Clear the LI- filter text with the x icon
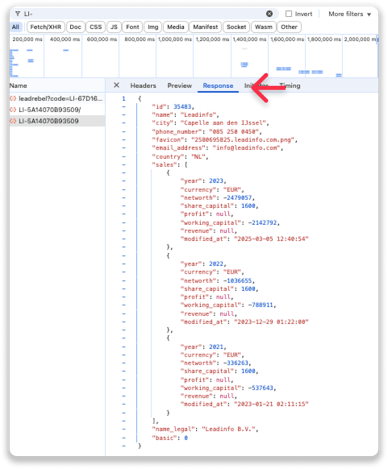 (269, 14)
